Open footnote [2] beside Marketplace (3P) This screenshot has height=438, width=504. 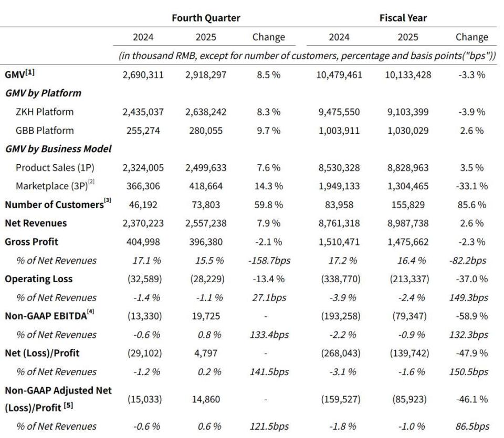click(x=91, y=185)
